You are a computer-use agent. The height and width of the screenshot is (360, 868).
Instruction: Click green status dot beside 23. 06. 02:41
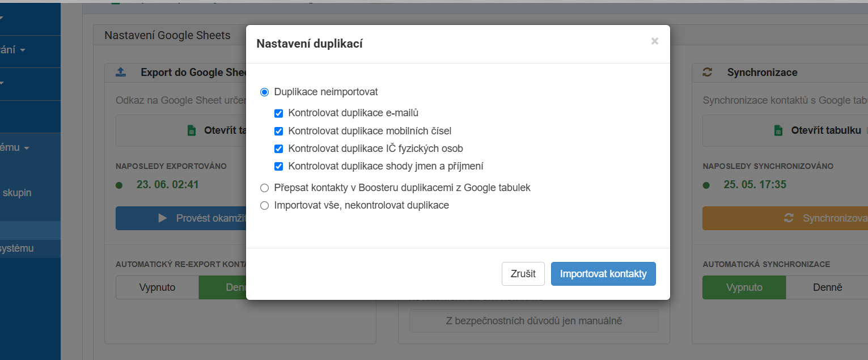[119, 185]
